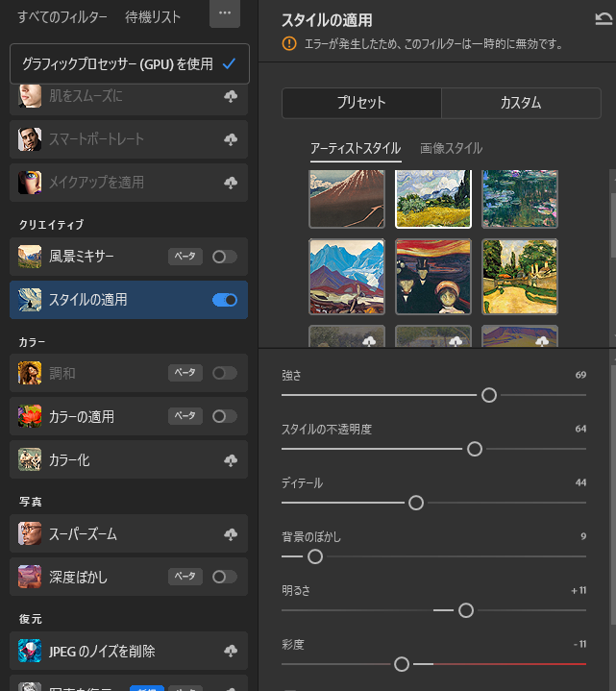Click the 風景ミキサー ベータ badge

185,257
